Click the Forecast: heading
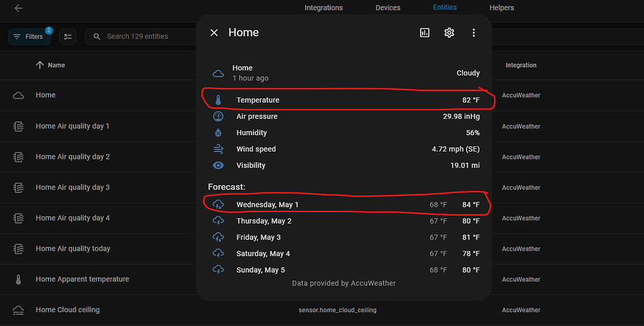This screenshot has width=644, height=326. pyautogui.click(x=226, y=187)
